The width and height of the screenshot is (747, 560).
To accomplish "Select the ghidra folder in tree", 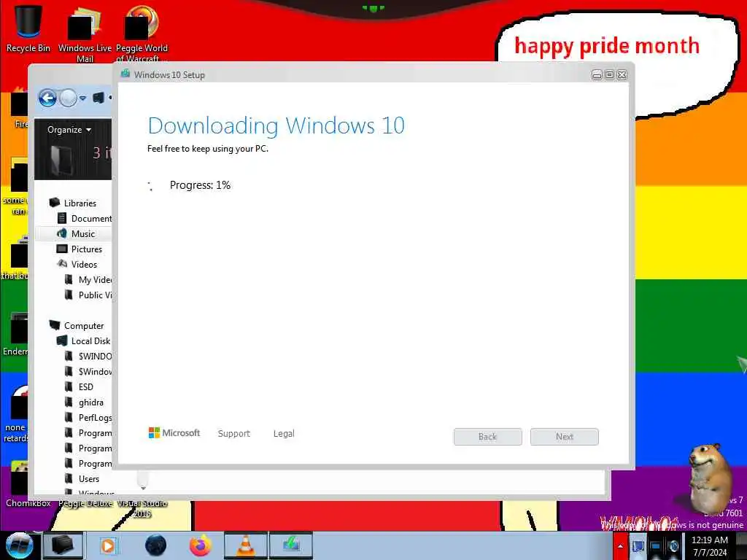I will pos(90,402).
